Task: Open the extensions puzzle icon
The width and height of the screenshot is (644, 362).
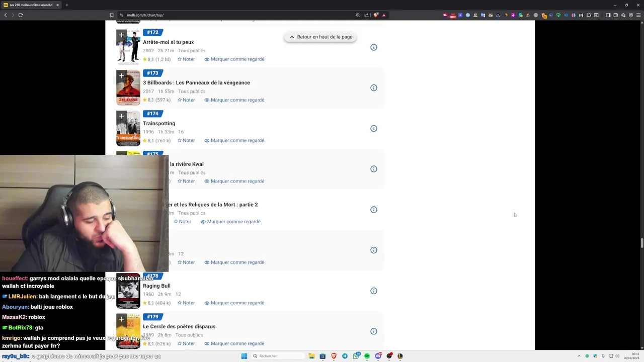Action: pos(589,15)
